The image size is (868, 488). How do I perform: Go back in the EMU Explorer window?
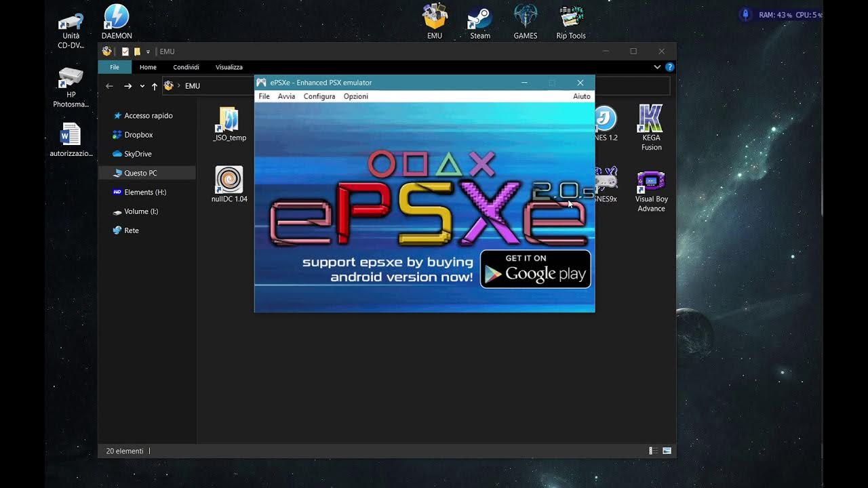109,86
